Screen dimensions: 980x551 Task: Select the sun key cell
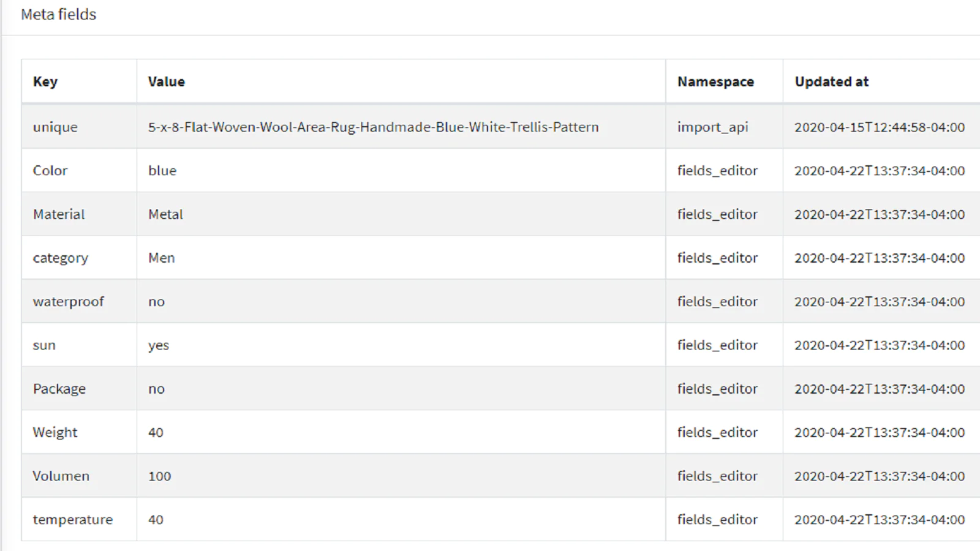pyautogui.click(x=44, y=345)
